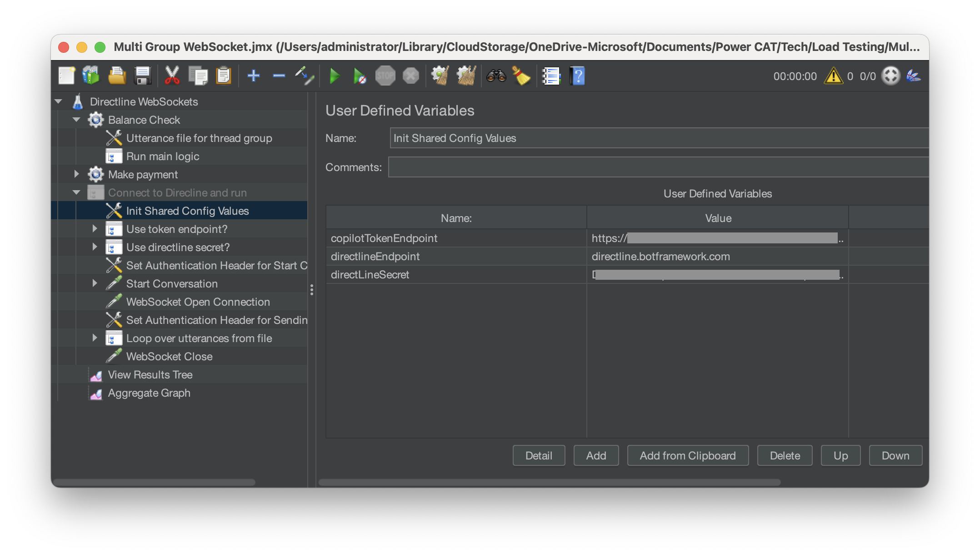980x555 pixels.
Task: Expand the Make payment thread group
Action: [76, 174]
